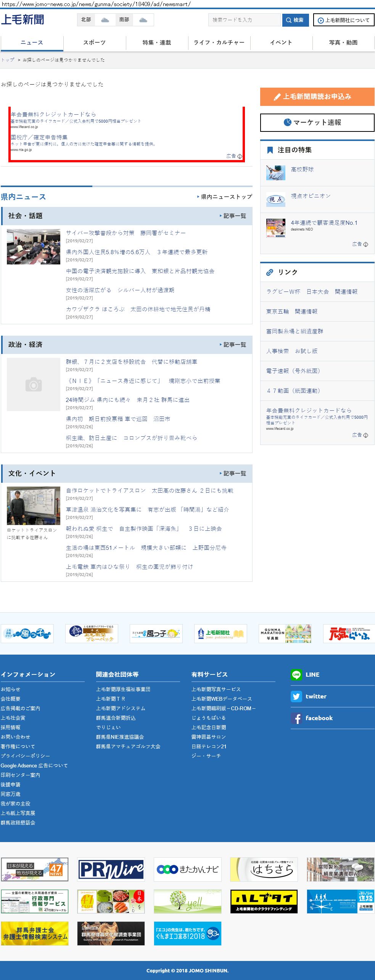
Task: Open the twitter bird icon
Action: [x=296, y=696]
